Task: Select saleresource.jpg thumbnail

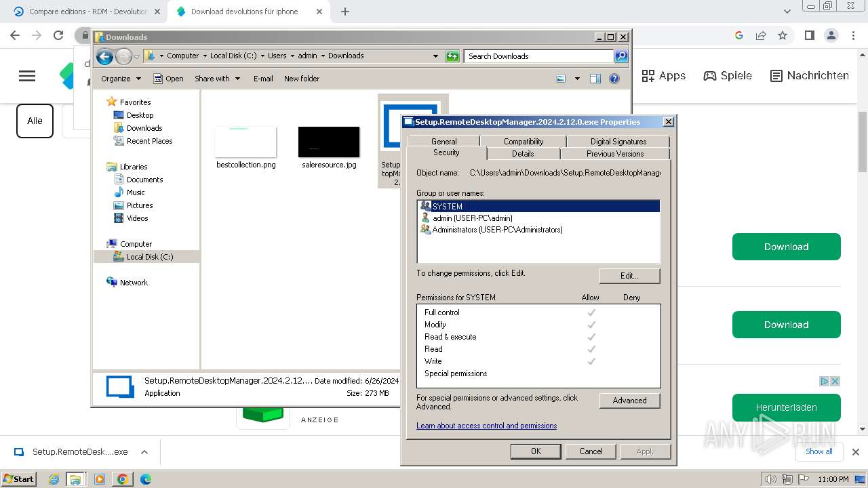Action: point(329,142)
